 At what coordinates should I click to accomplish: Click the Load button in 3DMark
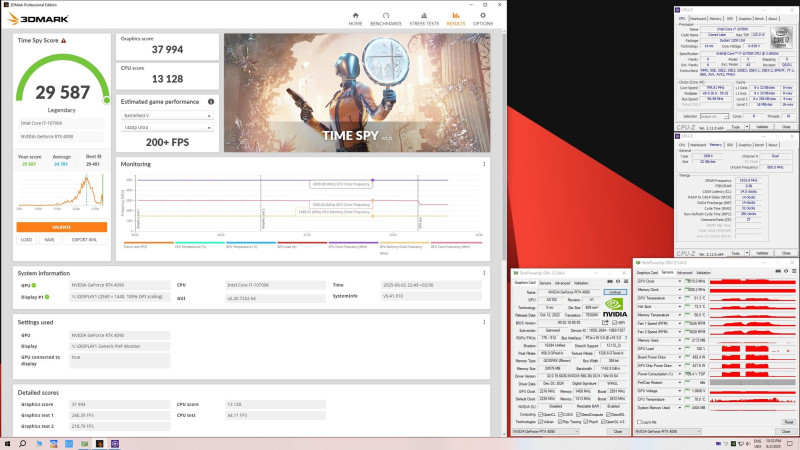27,240
